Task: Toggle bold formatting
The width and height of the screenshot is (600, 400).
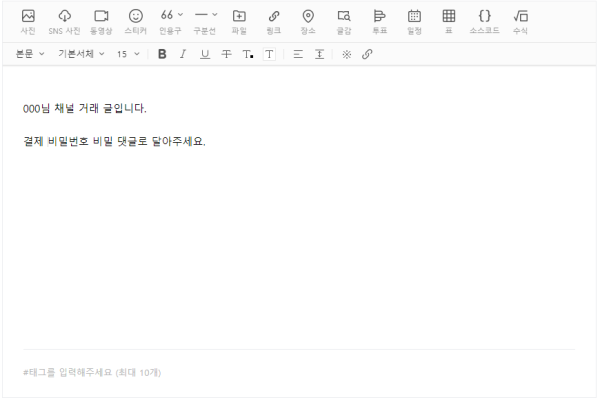Action: point(162,54)
